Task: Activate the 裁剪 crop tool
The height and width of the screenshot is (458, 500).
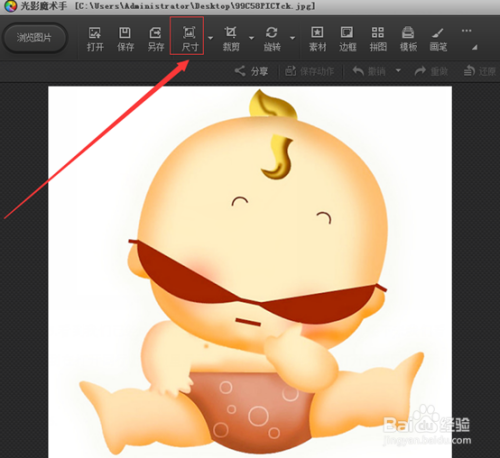Action: click(x=231, y=39)
